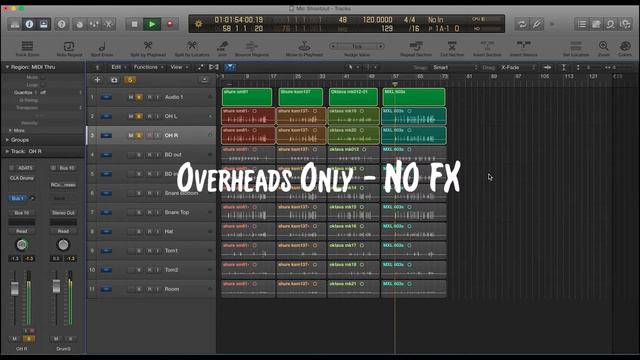Adjust the OH R channel pan knob
The image size is (640, 360).
(22, 244)
